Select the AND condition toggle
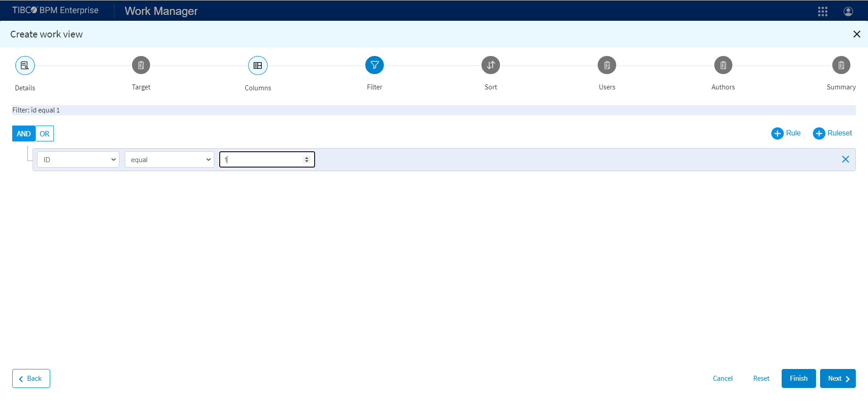 [24, 134]
